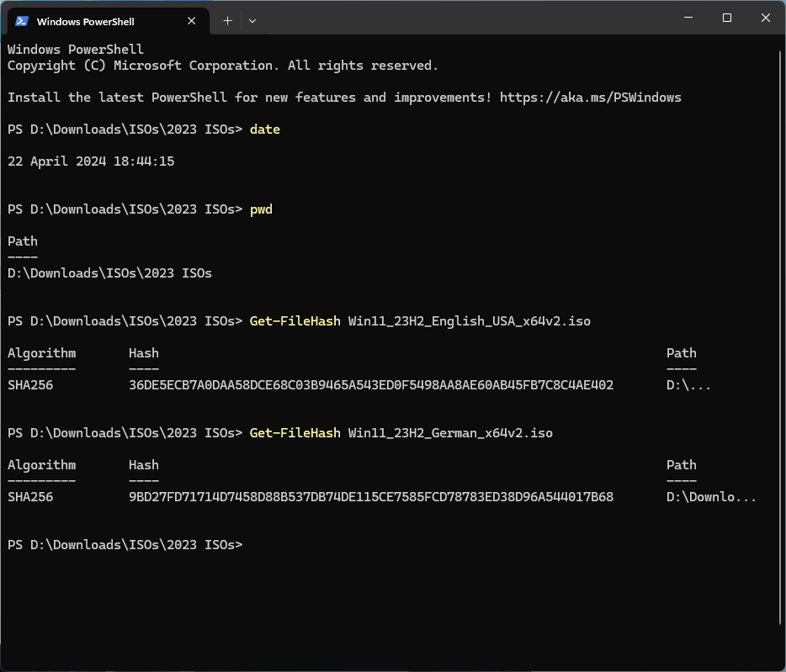Open a new tab with plus button
The width and height of the screenshot is (786, 672).
point(227,21)
